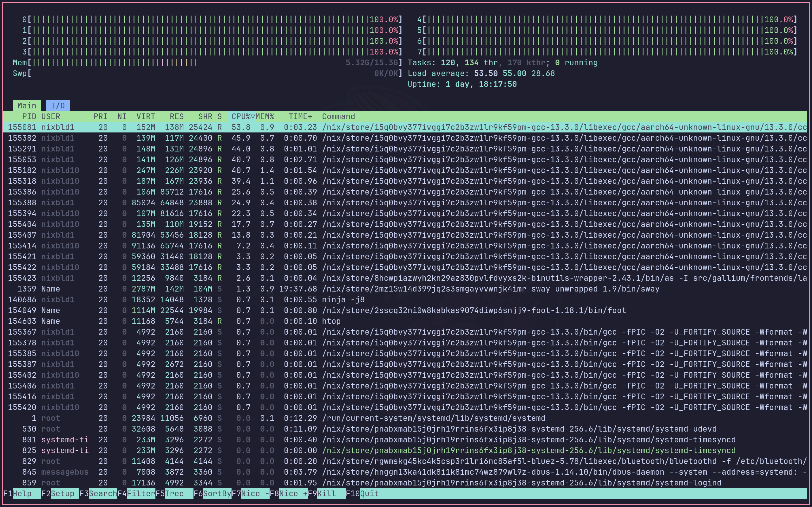
Task: Click F7 Nice - button
Action: click(x=255, y=494)
